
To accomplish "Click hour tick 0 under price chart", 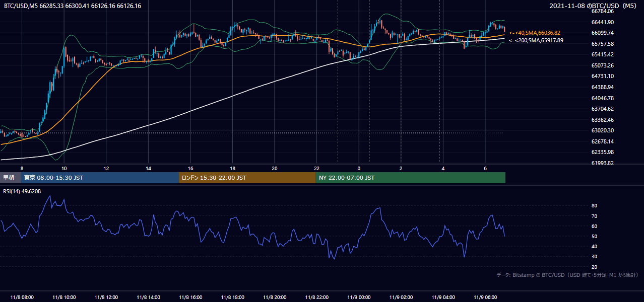I will [x=359, y=168].
